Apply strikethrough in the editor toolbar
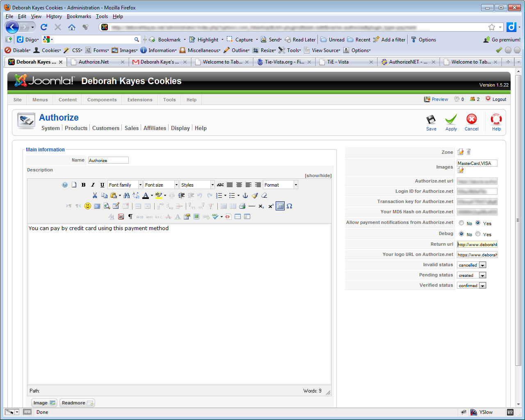 [220, 185]
